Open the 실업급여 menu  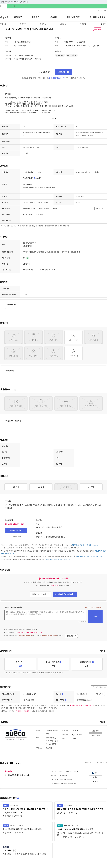coord(53,17)
